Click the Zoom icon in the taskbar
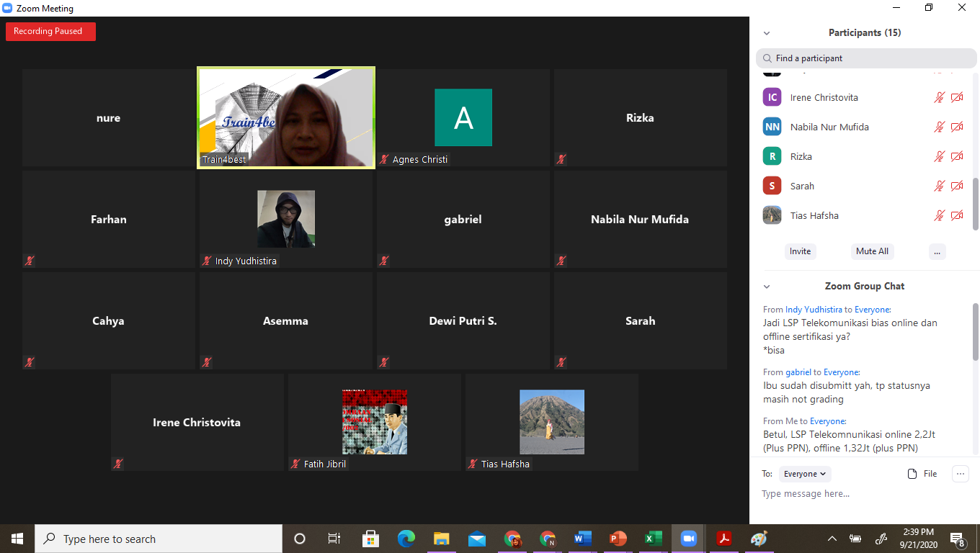 pos(688,539)
